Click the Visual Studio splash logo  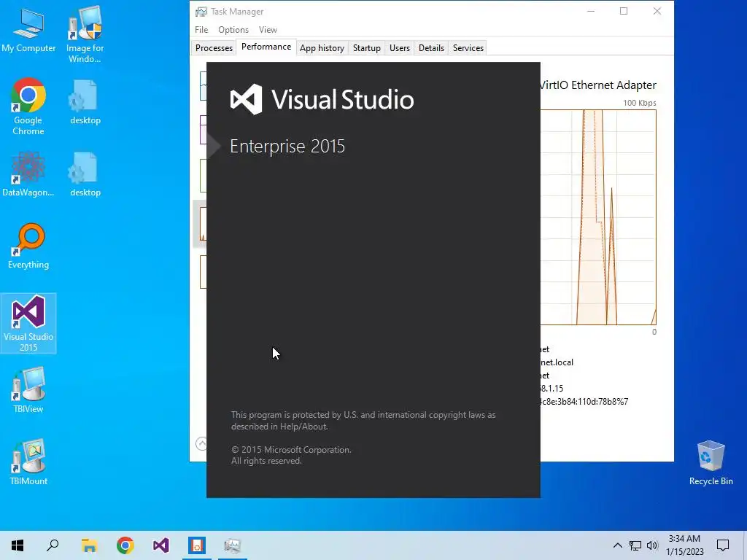tap(247, 99)
